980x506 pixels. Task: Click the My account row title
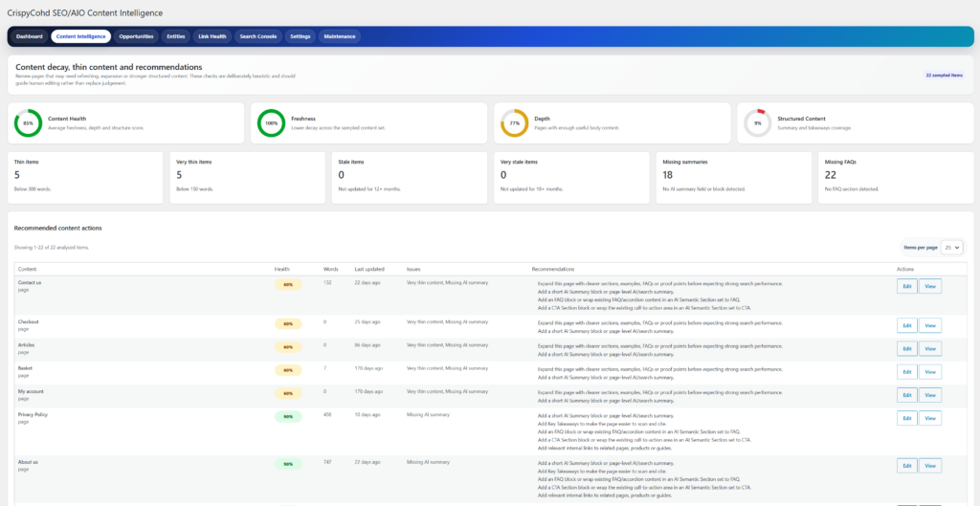click(x=31, y=391)
